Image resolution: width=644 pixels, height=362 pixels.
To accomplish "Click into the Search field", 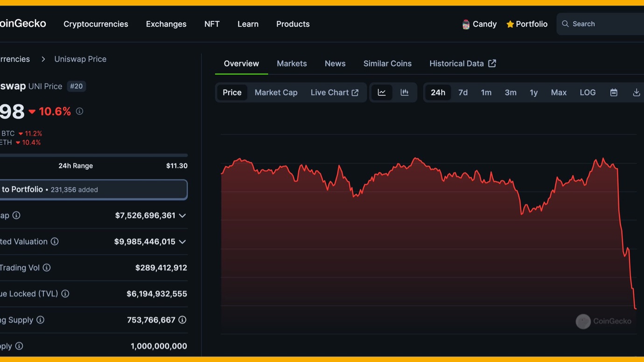I will coord(604,24).
